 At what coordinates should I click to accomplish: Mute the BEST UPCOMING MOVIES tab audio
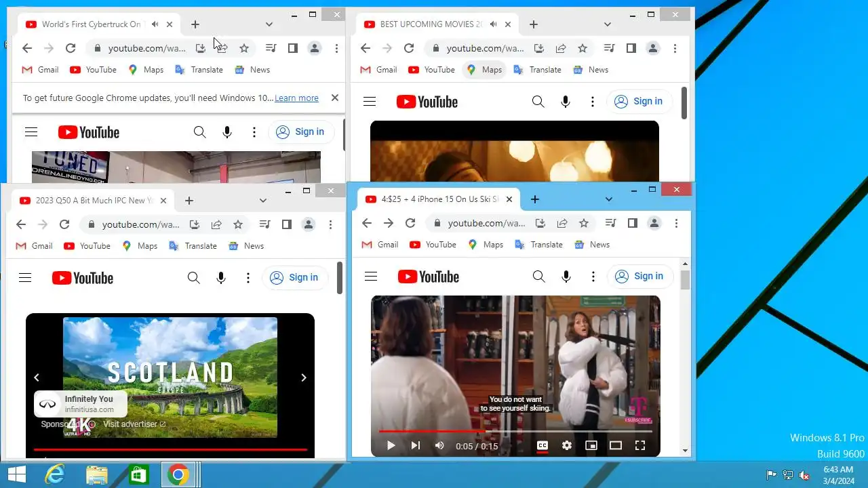(x=493, y=24)
